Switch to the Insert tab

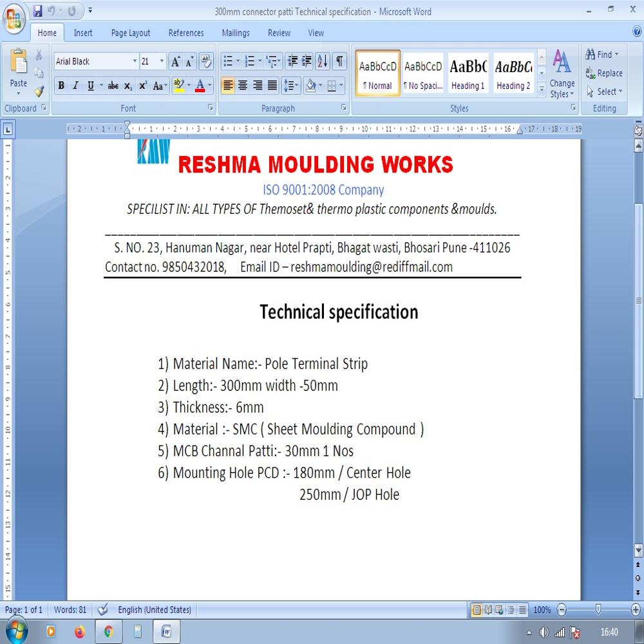pyautogui.click(x=83, y=33)
